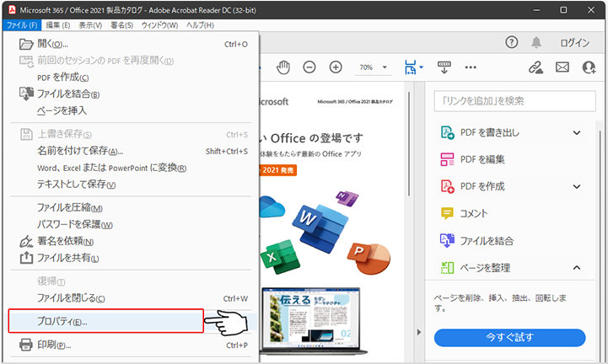Viewport: 608px width, 364px height.
Task: Open the three-dots more tools menu
Action: click(x=471, y=67)
